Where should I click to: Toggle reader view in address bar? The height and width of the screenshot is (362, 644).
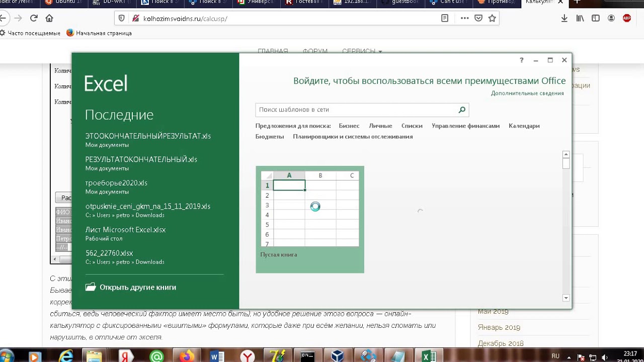445,18
